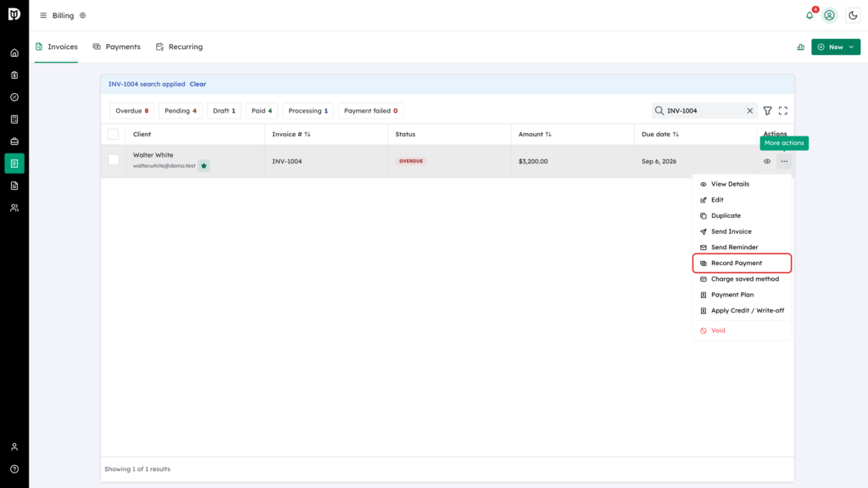Screen dimensions: 868x488
Task: Choose View Details from the menu
Action: (x=742, y=184)
